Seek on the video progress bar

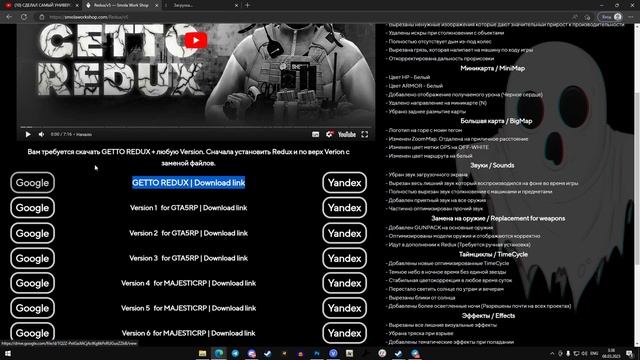[196, 127]
